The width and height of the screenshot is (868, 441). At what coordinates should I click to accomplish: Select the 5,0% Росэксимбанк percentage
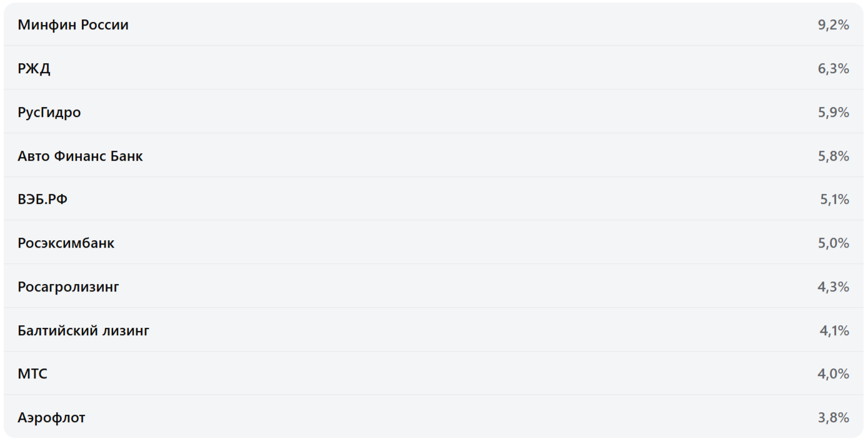pos(833,243)
